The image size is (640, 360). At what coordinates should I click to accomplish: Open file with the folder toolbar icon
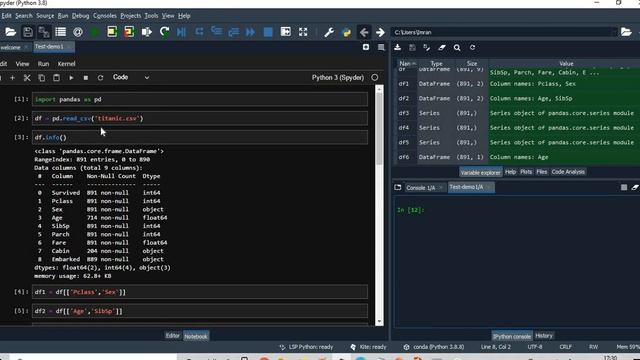(x=11, y=32)
